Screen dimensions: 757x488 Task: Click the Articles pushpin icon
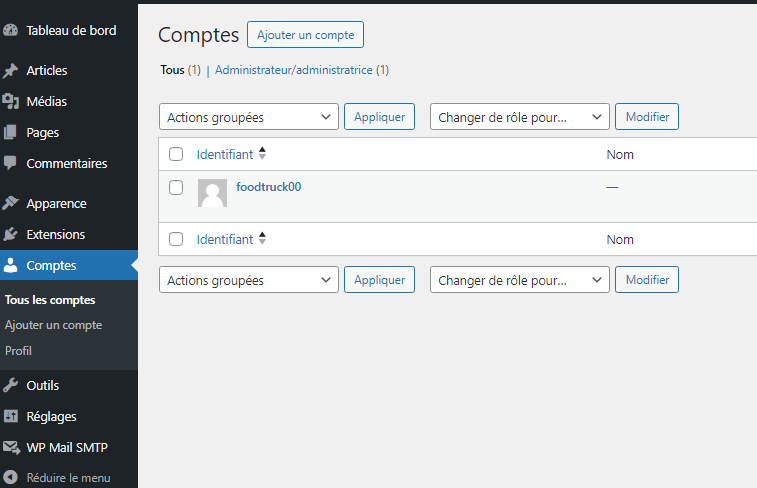(x=11, y=71)
